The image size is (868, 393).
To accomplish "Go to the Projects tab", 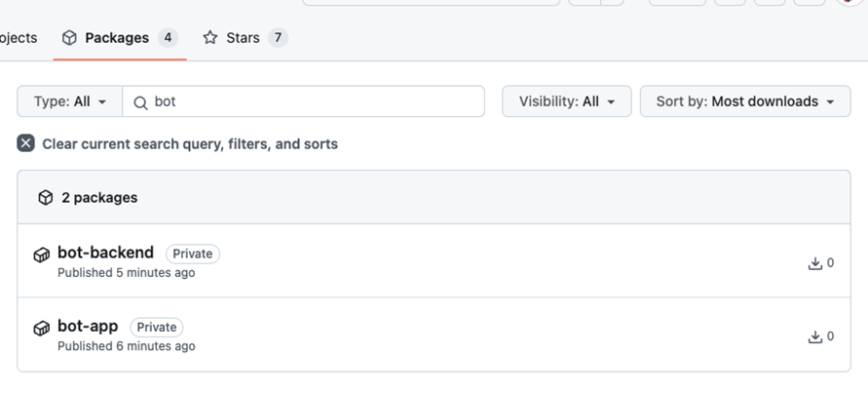I will coord(18,38).
